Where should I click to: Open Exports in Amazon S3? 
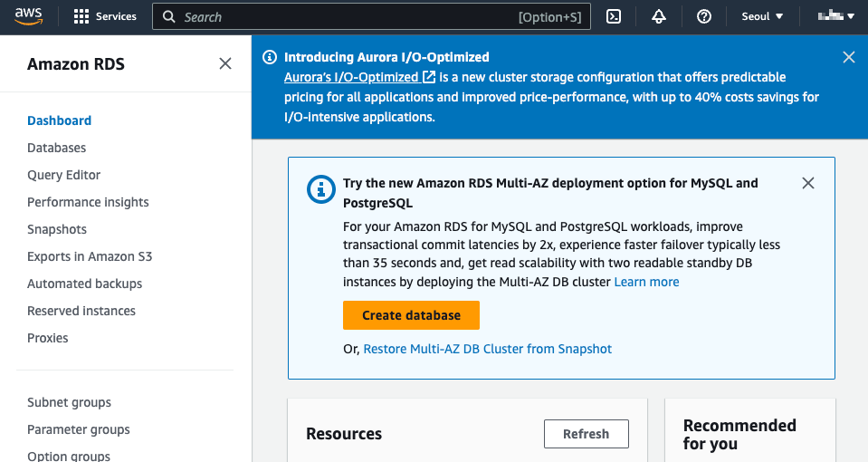90,256
